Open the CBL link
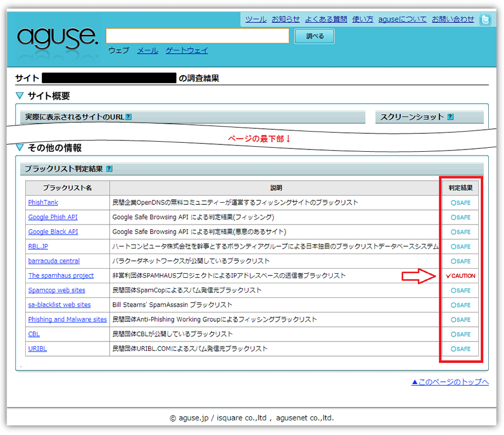Image resolution: width=504 pixels, height=435 pixels. [34, 334]
